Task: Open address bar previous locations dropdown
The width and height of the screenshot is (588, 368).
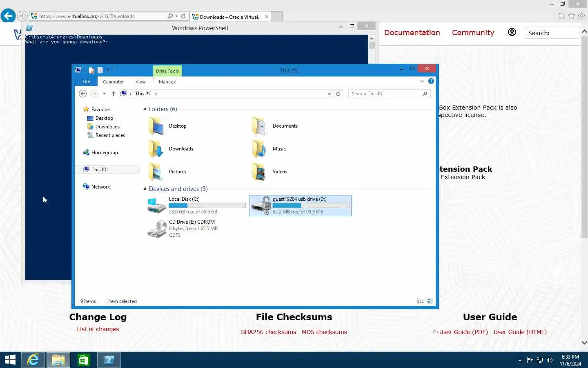Action: pyautogui.click(x=329, y=94)
